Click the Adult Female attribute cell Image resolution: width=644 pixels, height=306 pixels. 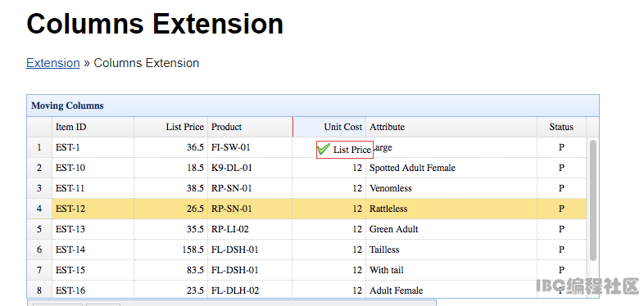coord(451,290)
